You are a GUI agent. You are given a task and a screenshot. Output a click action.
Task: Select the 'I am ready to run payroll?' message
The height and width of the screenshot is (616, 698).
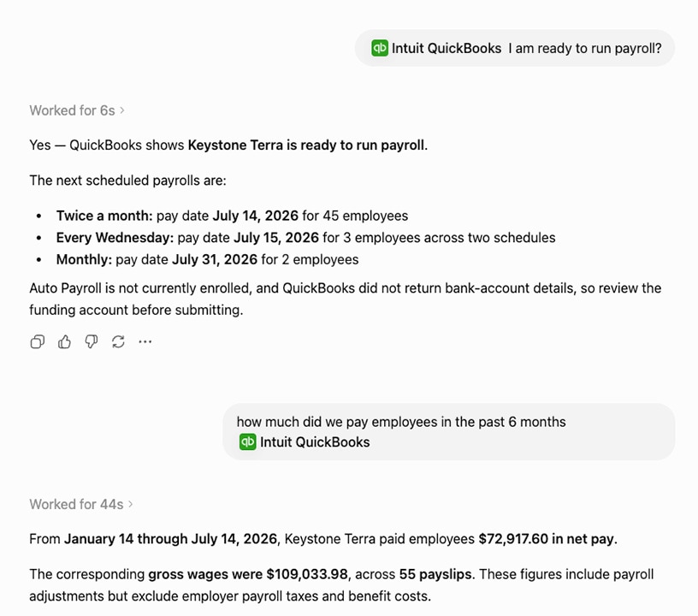(585, 48)
